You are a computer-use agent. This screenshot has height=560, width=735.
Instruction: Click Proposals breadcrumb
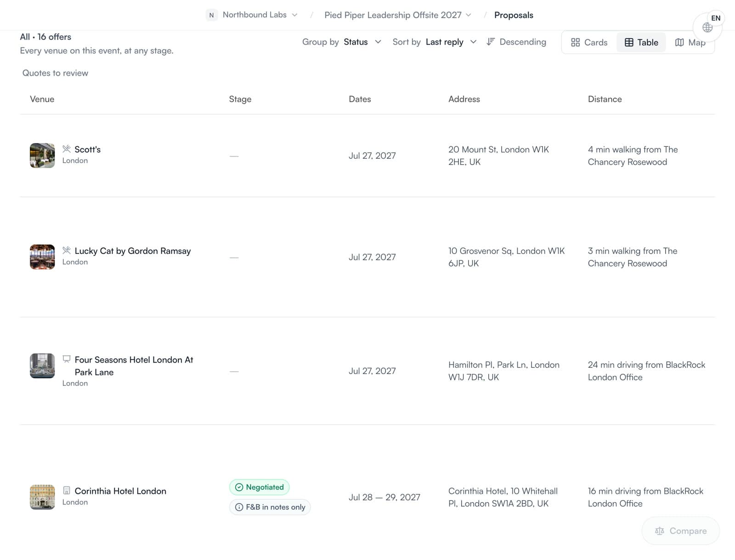tap(514, 15)
